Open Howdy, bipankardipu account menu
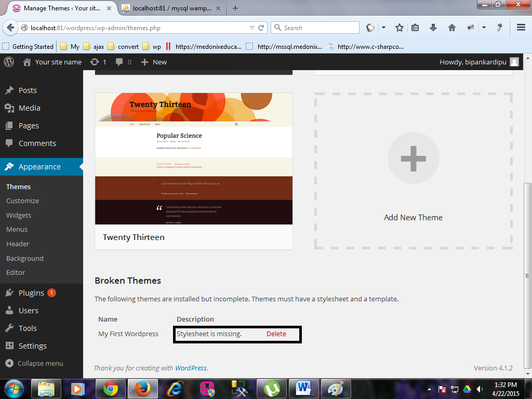Viewport: 532px width, 399px height. point(473,62)
